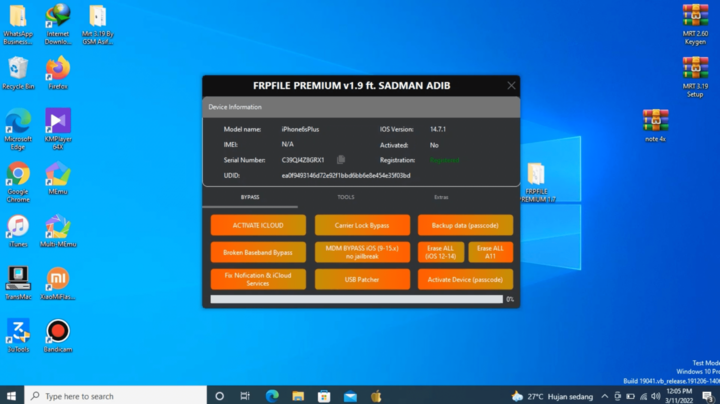Viewport: 720px width, 404px height.
Task: Click the UDID value text
Action: coord(346,175)
